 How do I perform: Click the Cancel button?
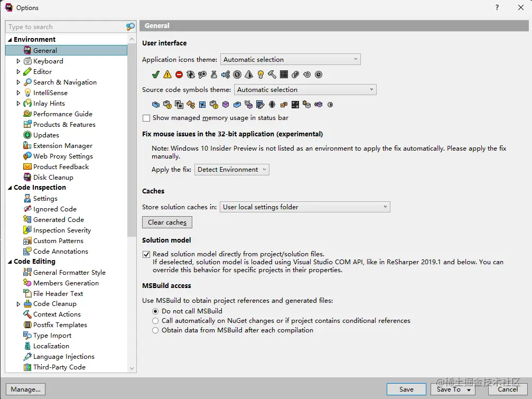(508, 389)
